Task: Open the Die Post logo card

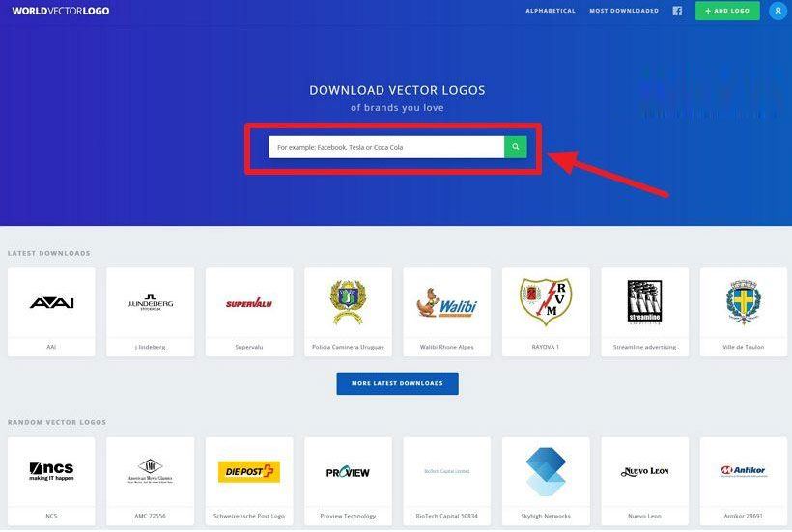Action: pos(249,472)
